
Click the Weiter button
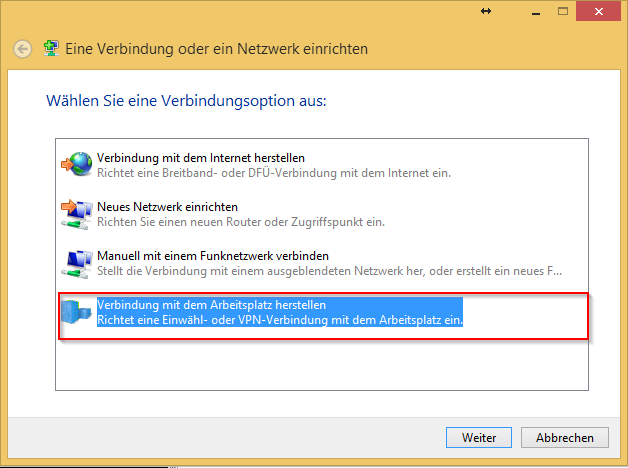coord(479,438)
